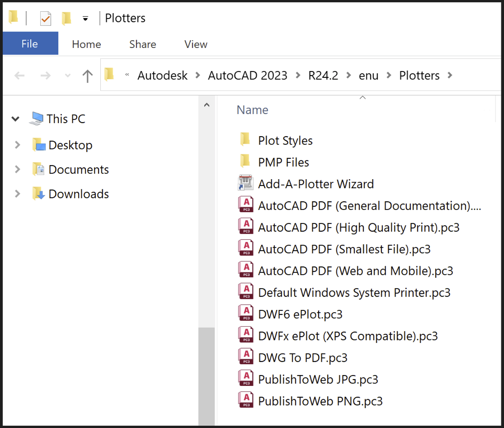Go to AutoCAD 2023 in the address bar
This screenshot has height=428, width=504.
[248, 75]
